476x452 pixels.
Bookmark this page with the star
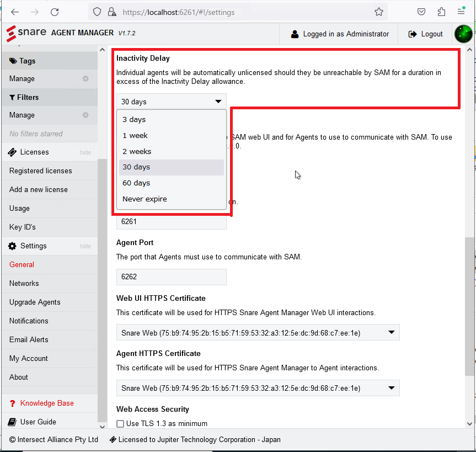coord(378,12)
